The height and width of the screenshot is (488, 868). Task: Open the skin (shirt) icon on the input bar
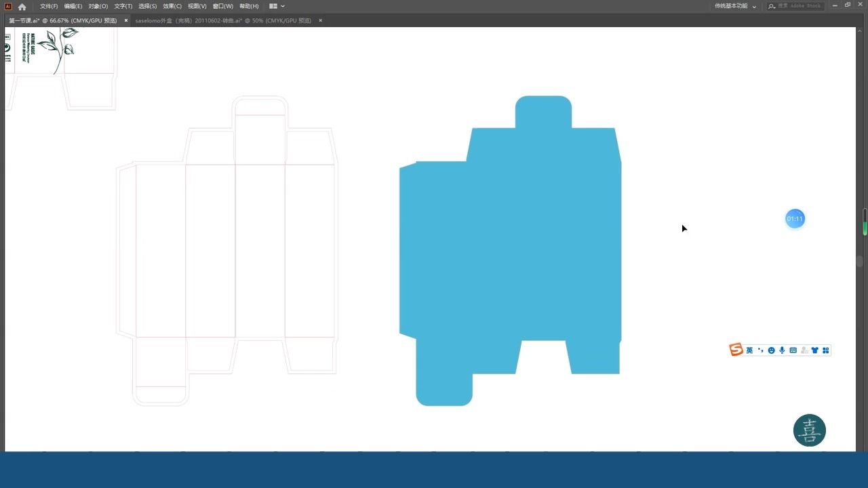[x=815, y=350]
